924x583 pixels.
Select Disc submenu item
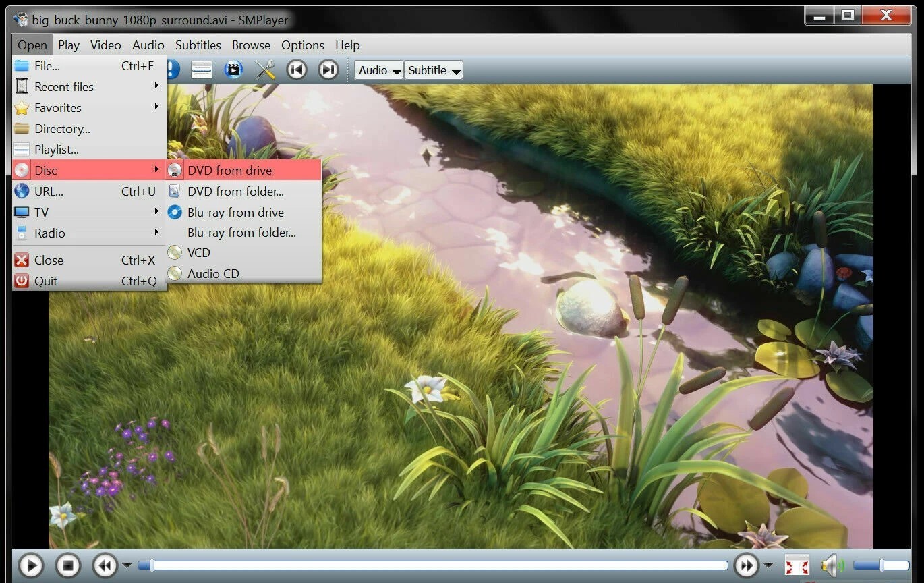tap(89, 170)
